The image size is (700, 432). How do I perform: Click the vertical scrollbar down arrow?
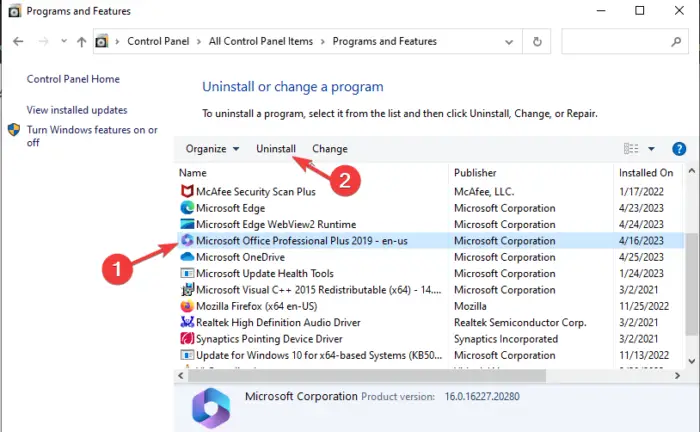[692, 361]
